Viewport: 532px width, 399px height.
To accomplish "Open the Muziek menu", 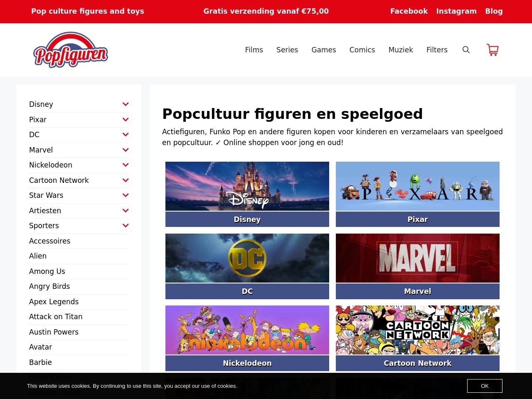I will click(401, 50).
